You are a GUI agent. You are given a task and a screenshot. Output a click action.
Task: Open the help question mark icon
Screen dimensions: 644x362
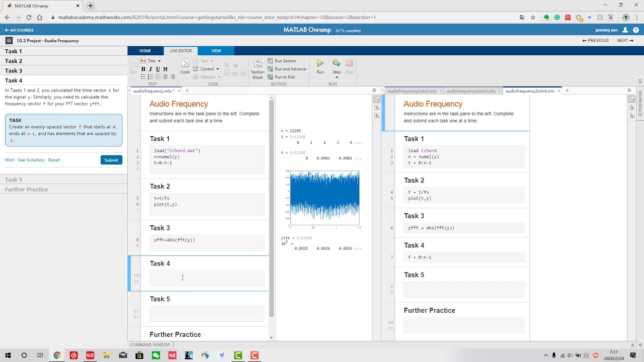636,30
